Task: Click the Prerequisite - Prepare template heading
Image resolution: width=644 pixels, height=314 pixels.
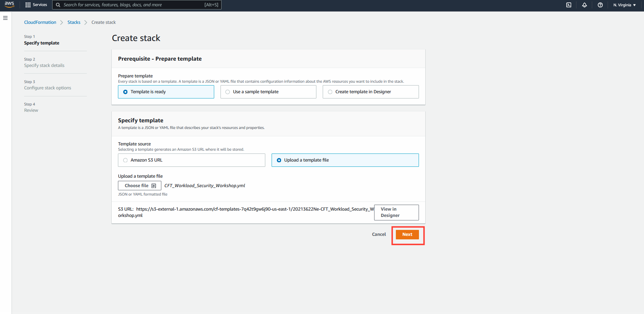Action: (160, 59)
